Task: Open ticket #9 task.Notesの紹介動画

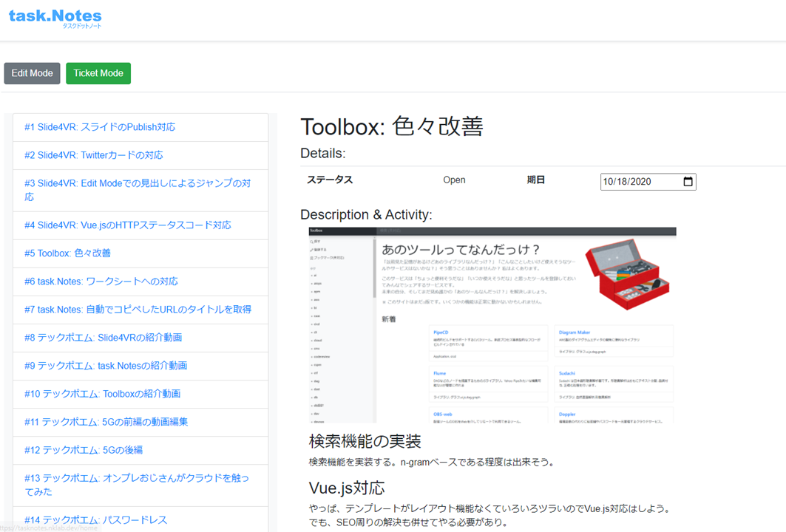Action: pos(140,366)
